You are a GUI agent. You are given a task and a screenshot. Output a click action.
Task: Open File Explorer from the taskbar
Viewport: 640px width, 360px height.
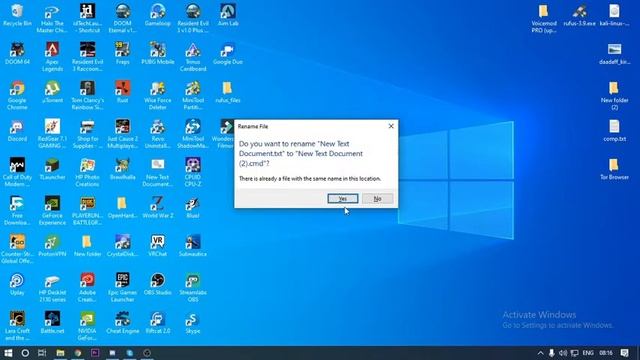coord(60,353)
